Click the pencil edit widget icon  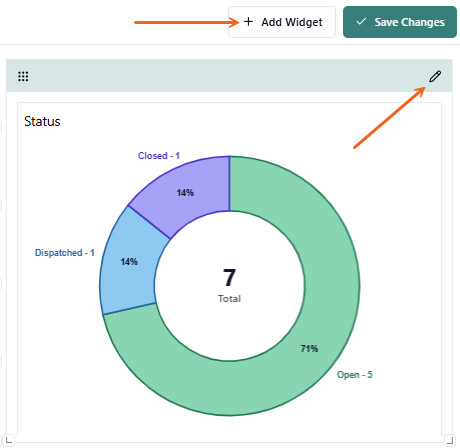pos(435,76)
